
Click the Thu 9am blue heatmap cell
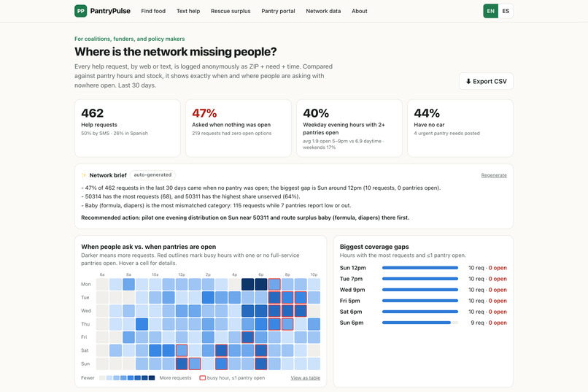click(x=142, y=324)
